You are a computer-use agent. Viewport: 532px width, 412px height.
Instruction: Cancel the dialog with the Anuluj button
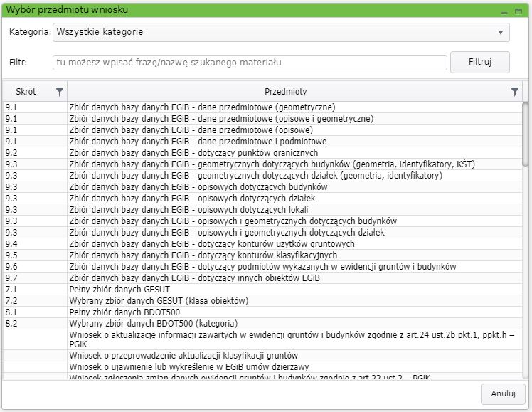pos(503,393)
